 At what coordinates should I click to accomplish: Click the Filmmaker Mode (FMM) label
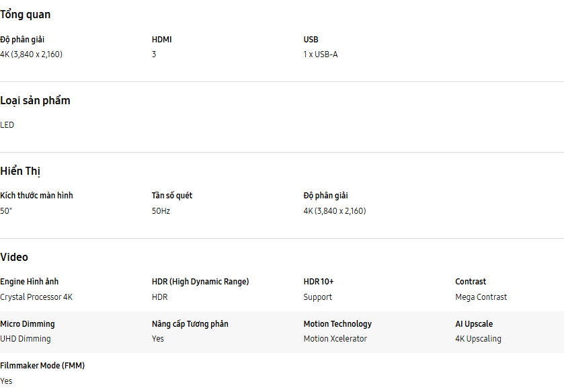pos(42,366)
